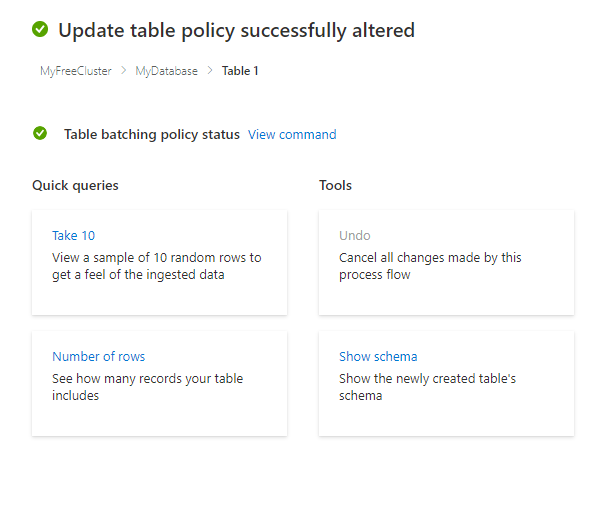Screen dimensions: 607x532
Task: Click the breadcrumb chevron after MyDatabase
Action: [210, 71]
